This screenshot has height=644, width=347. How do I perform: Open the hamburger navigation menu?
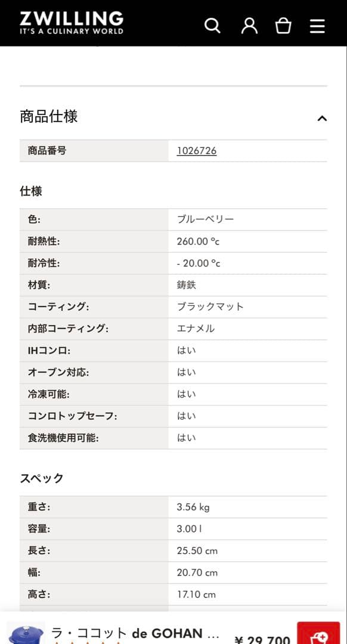(x=317, y=26)
